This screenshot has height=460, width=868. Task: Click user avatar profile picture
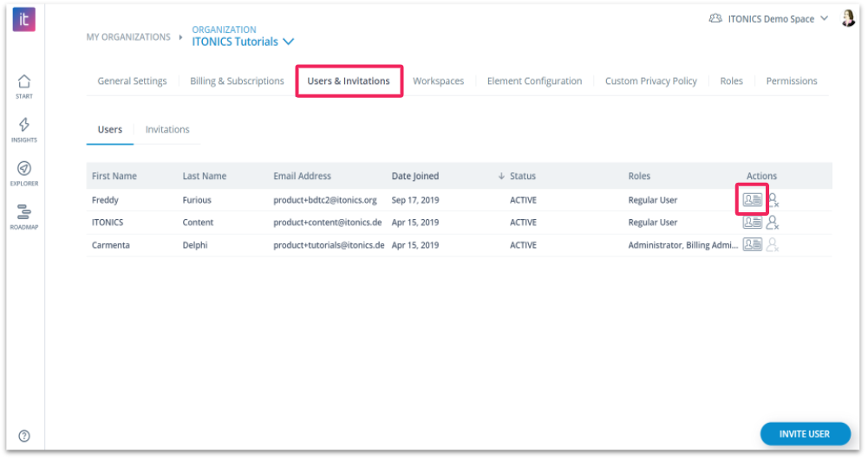(x=848, y=18)
